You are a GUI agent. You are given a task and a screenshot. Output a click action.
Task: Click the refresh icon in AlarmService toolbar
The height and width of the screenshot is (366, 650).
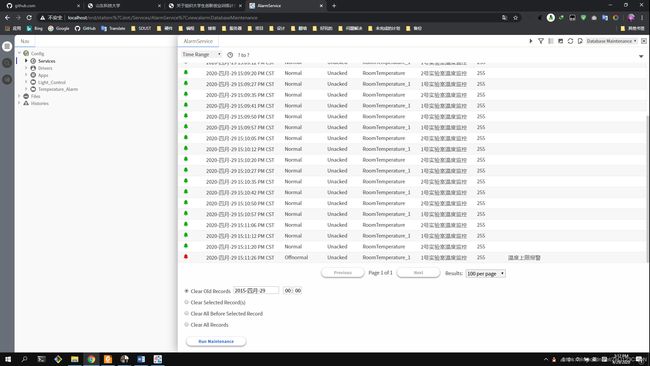click(570, 41)
